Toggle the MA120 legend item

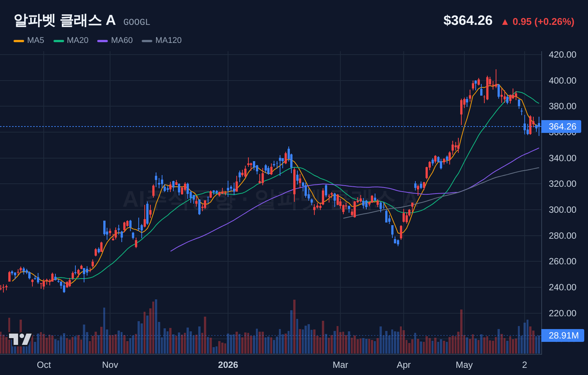162,40
